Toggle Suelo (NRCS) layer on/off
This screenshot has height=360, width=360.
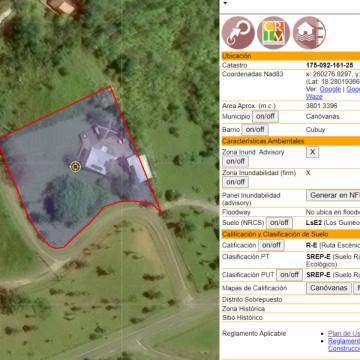tap(279, 223)
